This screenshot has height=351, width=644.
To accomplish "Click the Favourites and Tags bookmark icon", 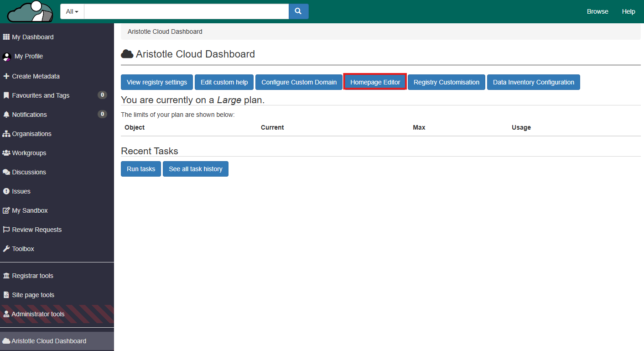I will coord(6,95).
